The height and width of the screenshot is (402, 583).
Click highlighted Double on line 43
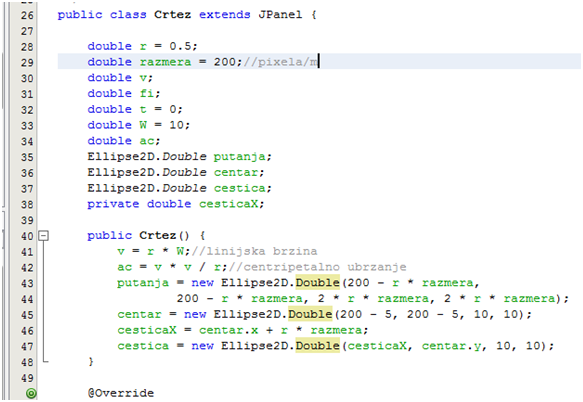pos(318,283)
